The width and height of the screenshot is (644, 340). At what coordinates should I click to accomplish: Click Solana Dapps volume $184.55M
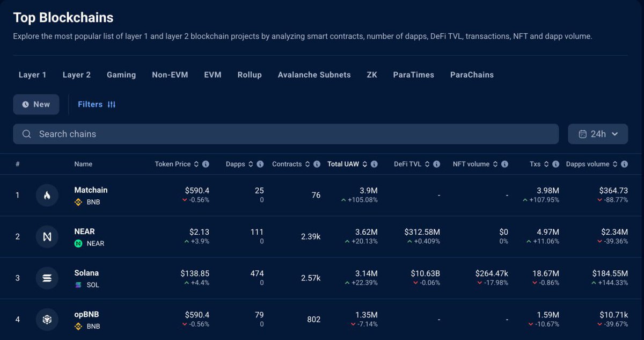pyautogui.click(x=610, y=273)
